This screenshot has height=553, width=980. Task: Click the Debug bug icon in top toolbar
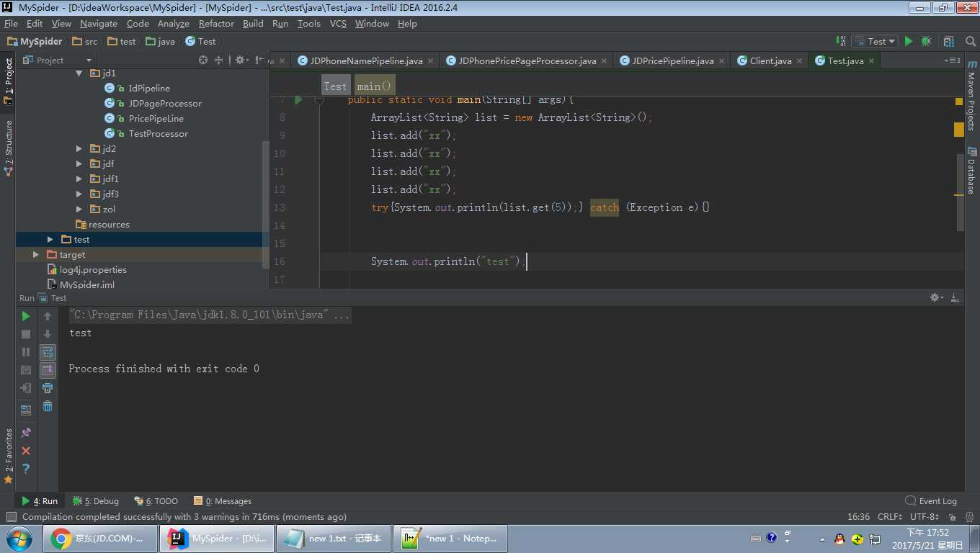pos(927,42)
